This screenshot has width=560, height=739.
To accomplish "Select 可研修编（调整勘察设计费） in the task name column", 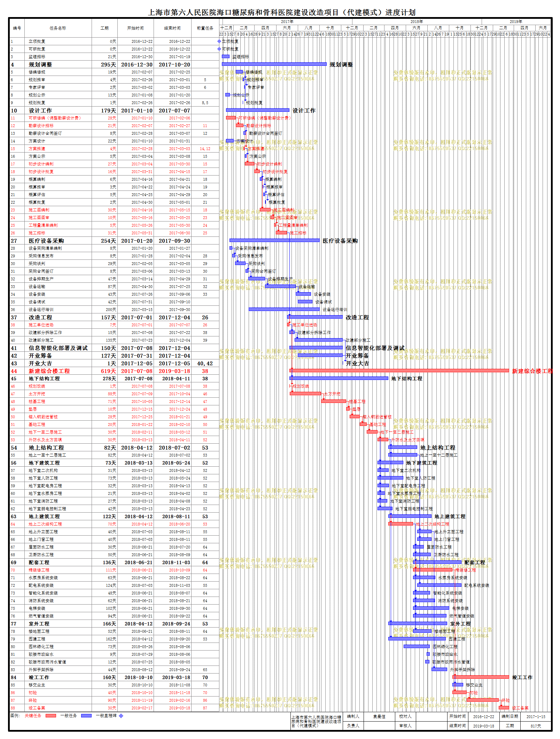I will pyautogui.click(x=55, y=118).
